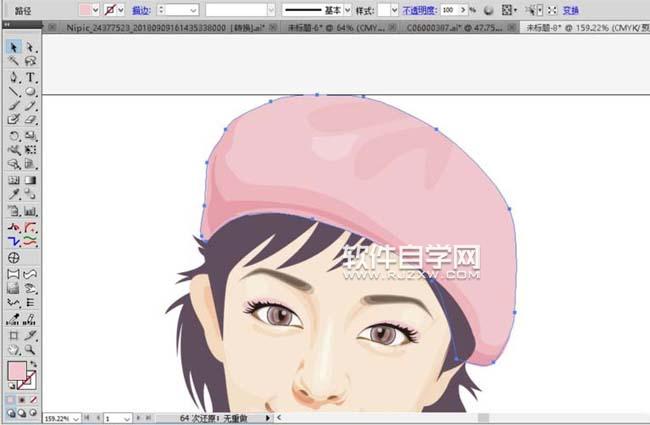650x425 pixels.
Task: Select the Artboard tool
Action: coord(14,335)
